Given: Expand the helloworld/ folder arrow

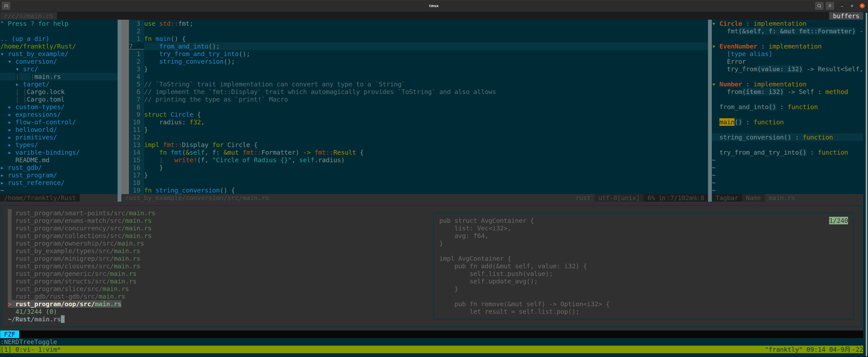Looking at the screenshot, I should point(10,130).
